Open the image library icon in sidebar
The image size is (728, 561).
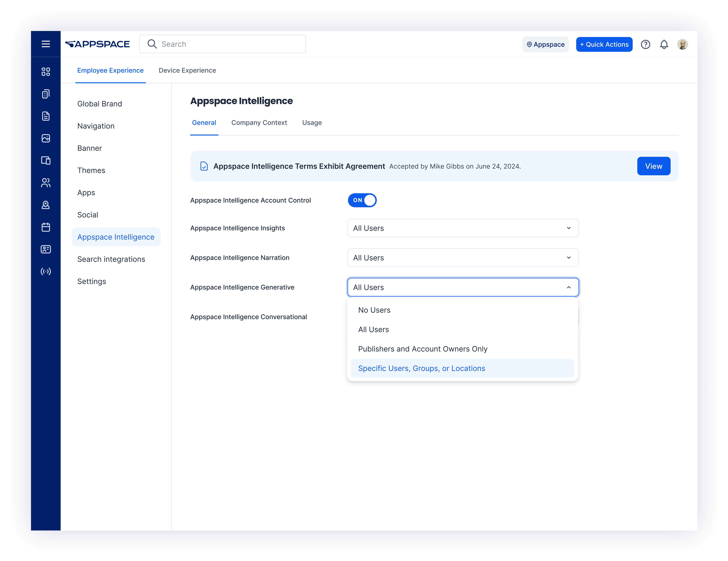(46, 138)
